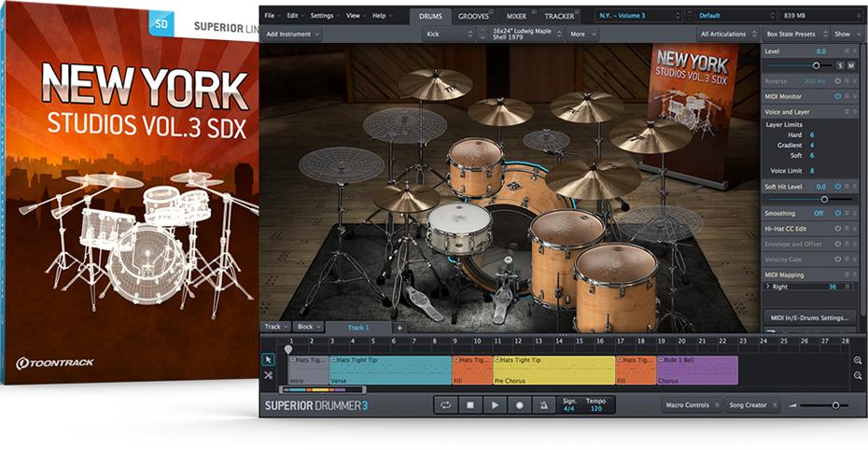Enable the metronome icon

542,405
